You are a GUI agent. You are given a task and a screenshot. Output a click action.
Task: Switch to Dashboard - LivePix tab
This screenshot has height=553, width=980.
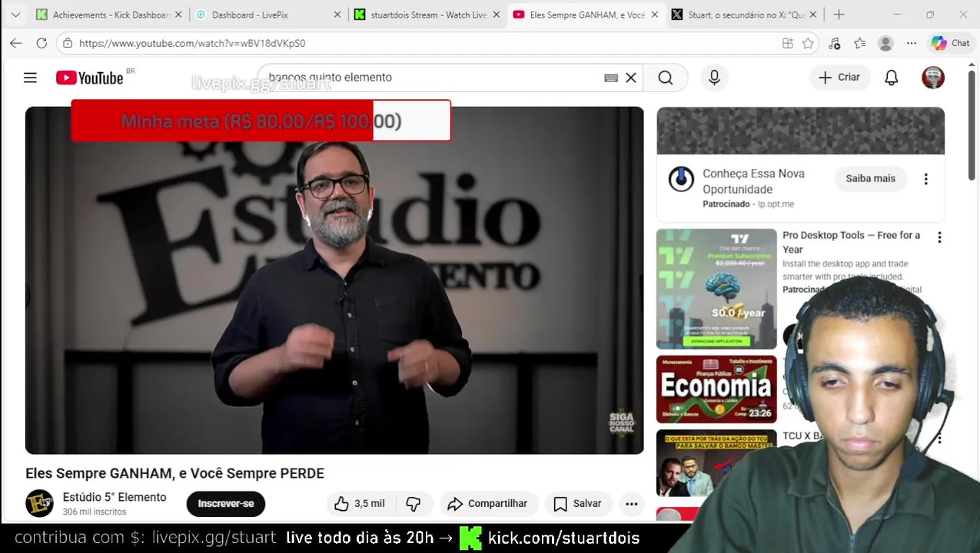(266, 15)
